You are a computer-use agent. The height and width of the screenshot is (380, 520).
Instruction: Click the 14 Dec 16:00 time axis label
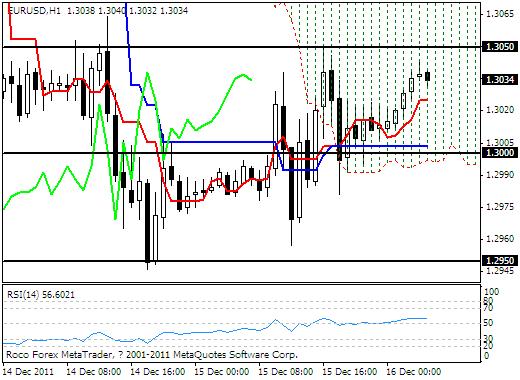point(158,372)
